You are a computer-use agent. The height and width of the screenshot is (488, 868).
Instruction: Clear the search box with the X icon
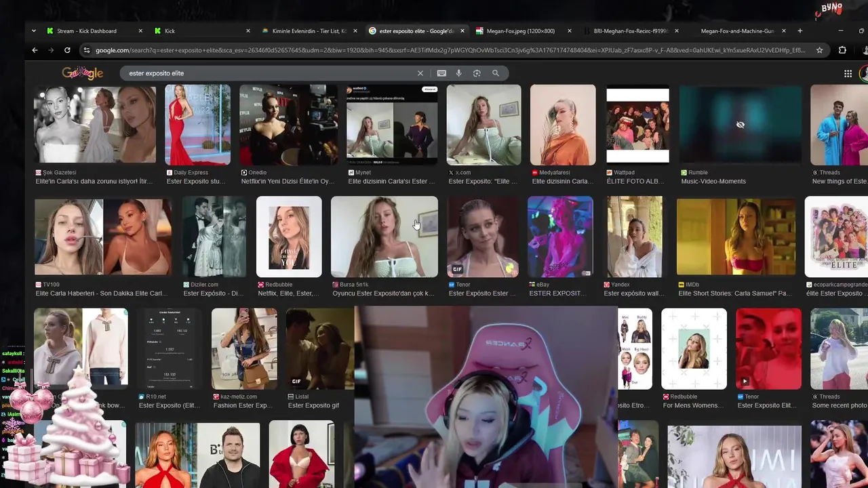coord(420,73)
